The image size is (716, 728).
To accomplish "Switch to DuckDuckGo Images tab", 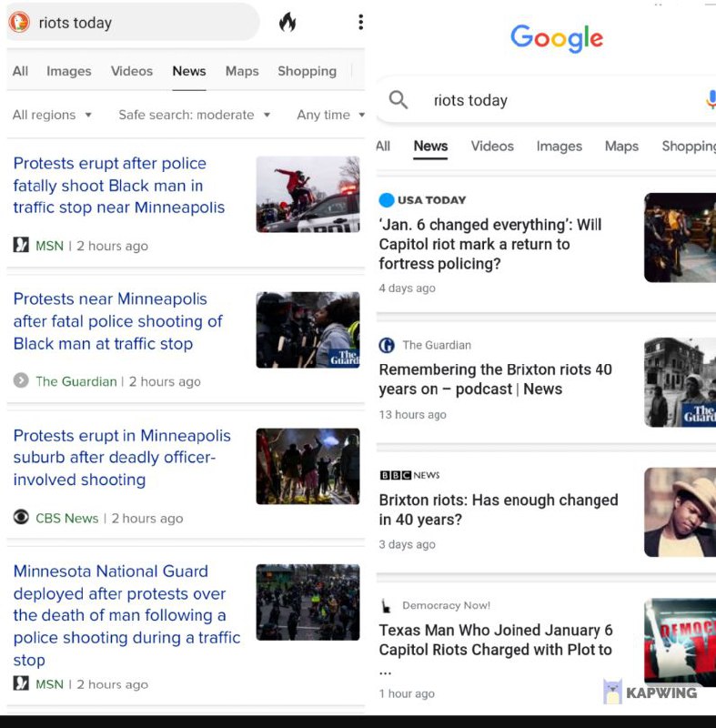I will tap(68, 71).
